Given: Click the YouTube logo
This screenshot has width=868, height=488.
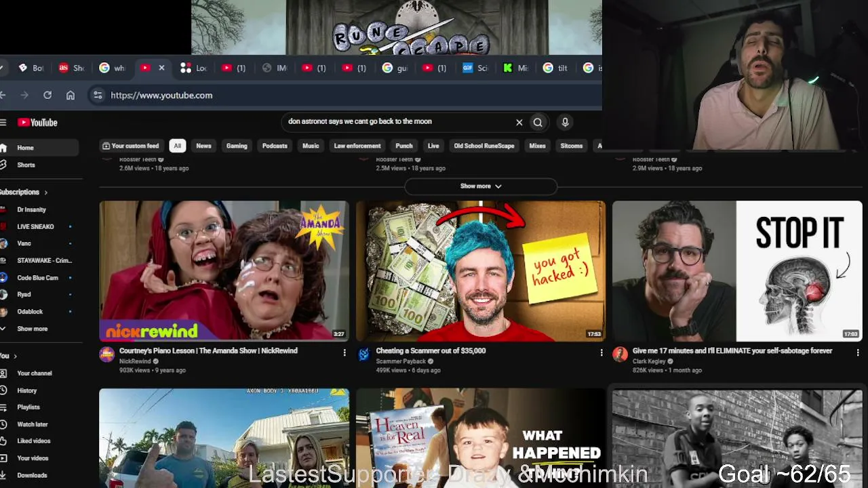Looking at the screenshot, I should click(37, 123).
